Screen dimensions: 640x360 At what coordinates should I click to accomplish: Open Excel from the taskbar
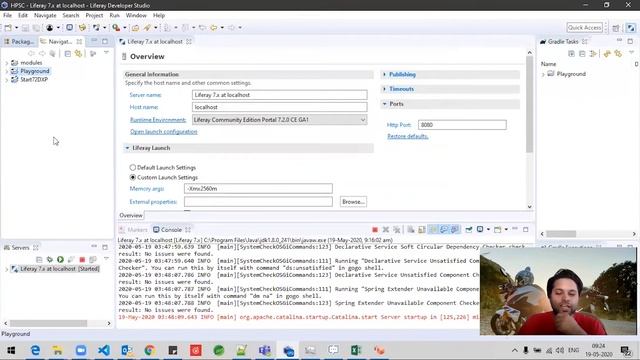click(x=356, y=350)
